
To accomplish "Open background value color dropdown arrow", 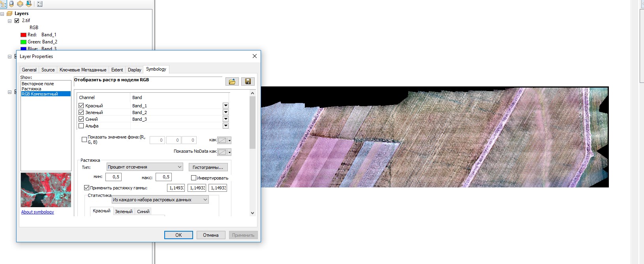I will [229, 140].
